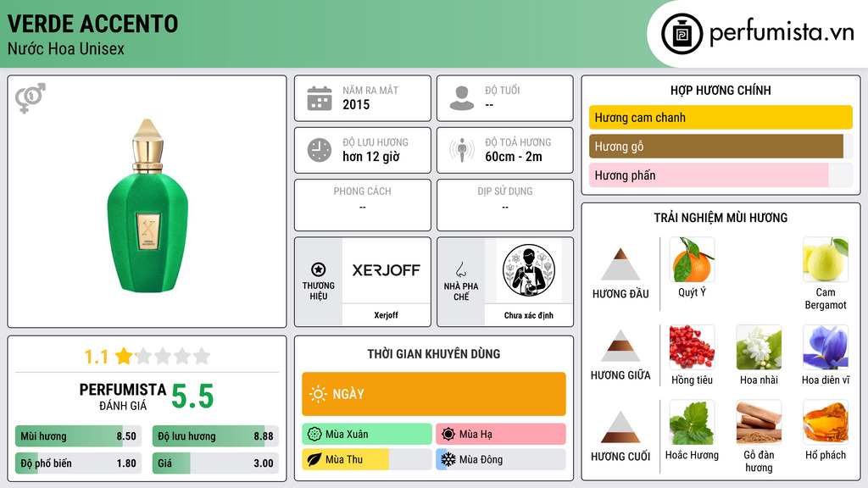This screenshot has height=488, width=868.
Task: Open the Hoa diên vĩ note image
Action: [826, 347]
